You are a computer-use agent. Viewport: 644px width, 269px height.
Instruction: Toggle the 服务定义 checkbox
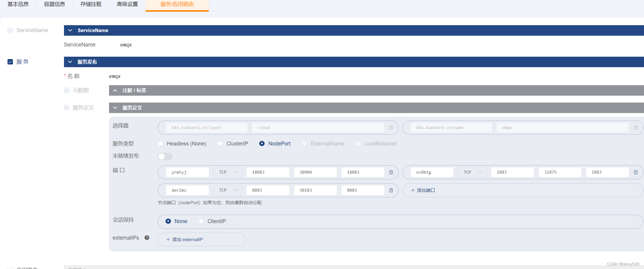click(67, 108)
